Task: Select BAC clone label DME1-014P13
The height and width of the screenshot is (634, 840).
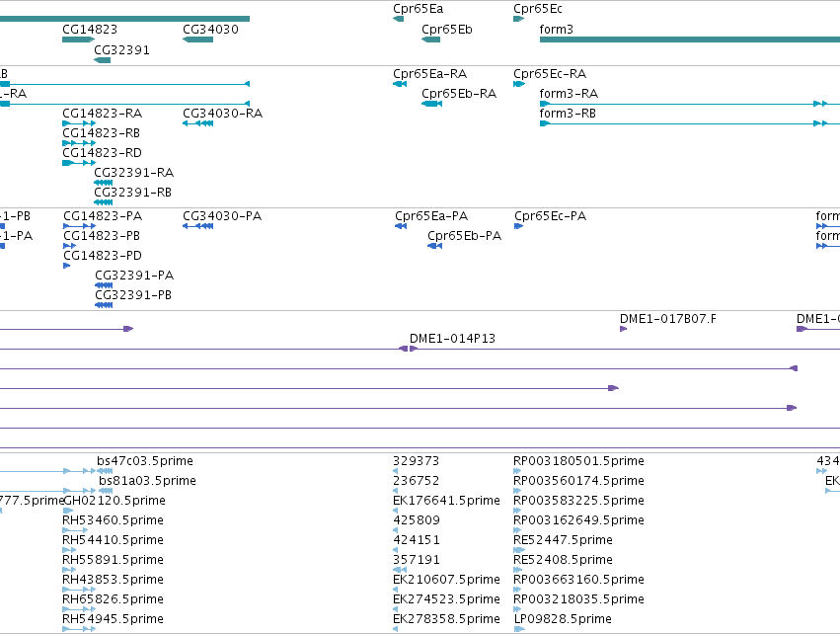Action: tap(452, 340)
